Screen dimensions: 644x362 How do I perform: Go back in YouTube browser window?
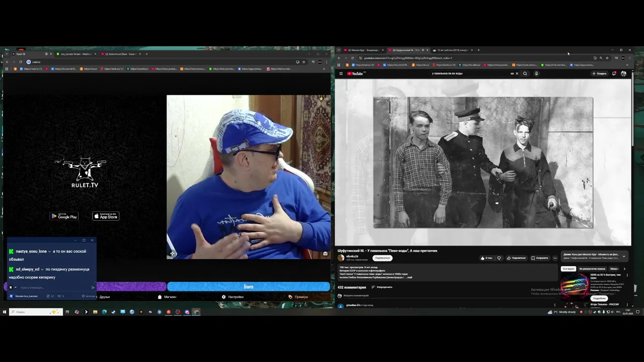coord(339,58)
